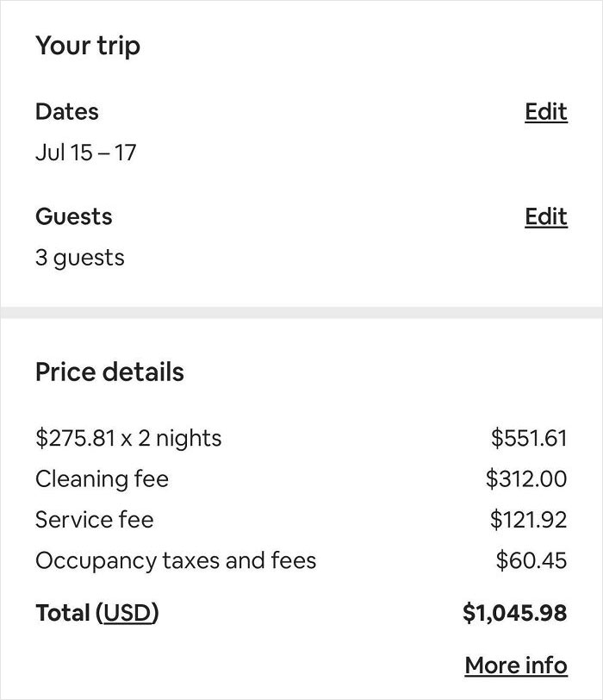This screenshot has height=700, width=603.
Task: Edit the number of guests
Action: 545,217
